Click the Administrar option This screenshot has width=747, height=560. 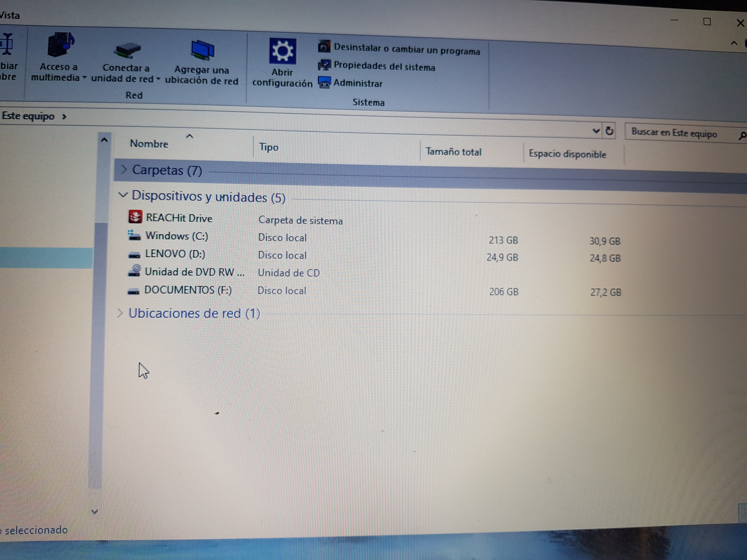pos(358,83)
